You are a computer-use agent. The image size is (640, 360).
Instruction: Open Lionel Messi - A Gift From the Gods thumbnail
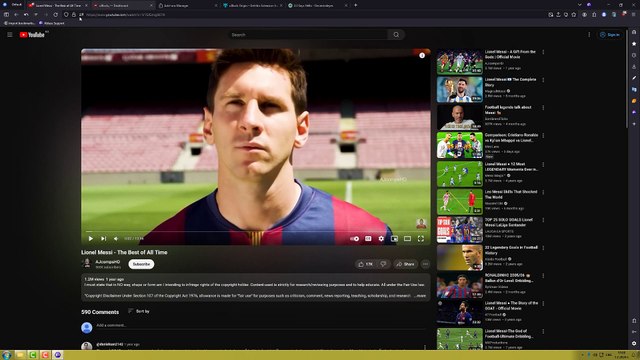pos(460,62)
